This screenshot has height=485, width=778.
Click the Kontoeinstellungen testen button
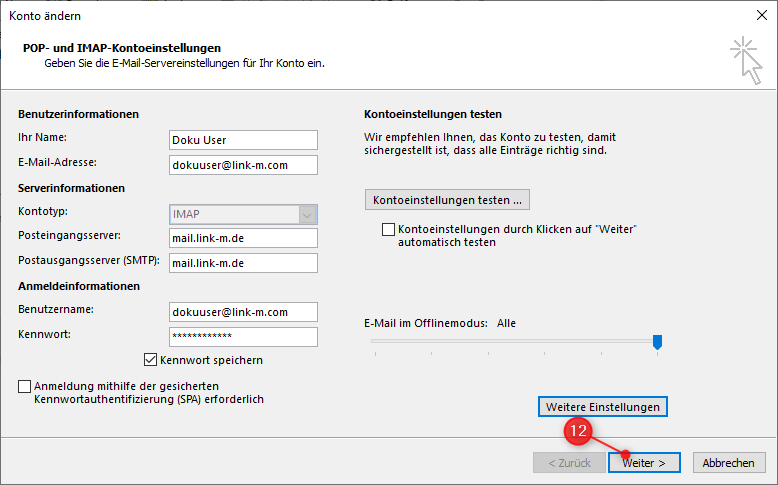(447, 200)
